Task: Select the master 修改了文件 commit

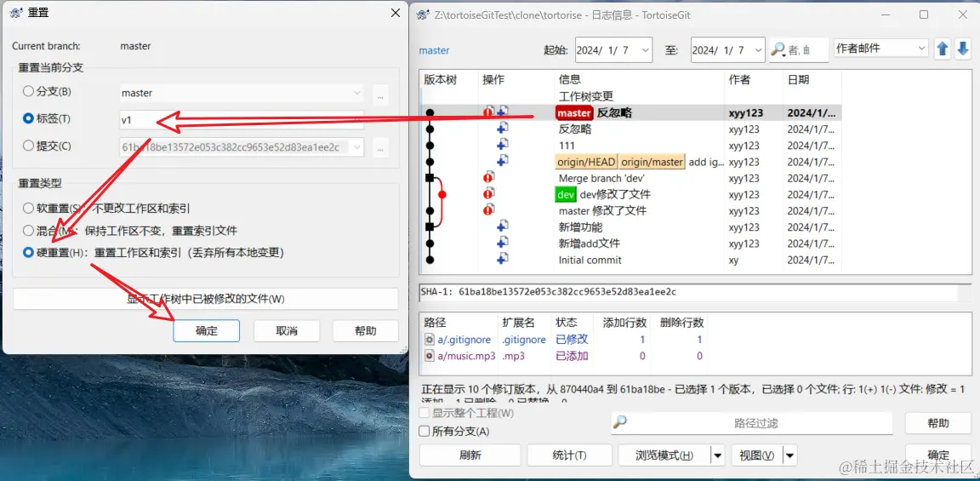Action: 631,211
